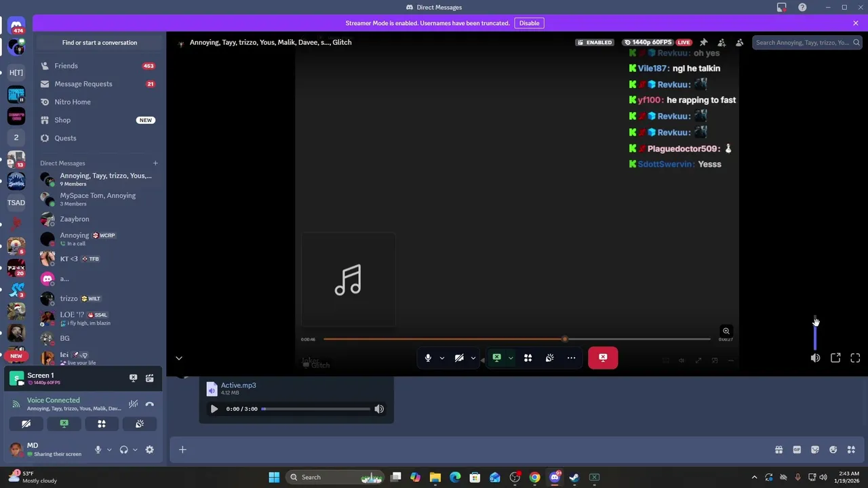Adjust the stream volume slider
Screen dimensions: 868x488
815,333
